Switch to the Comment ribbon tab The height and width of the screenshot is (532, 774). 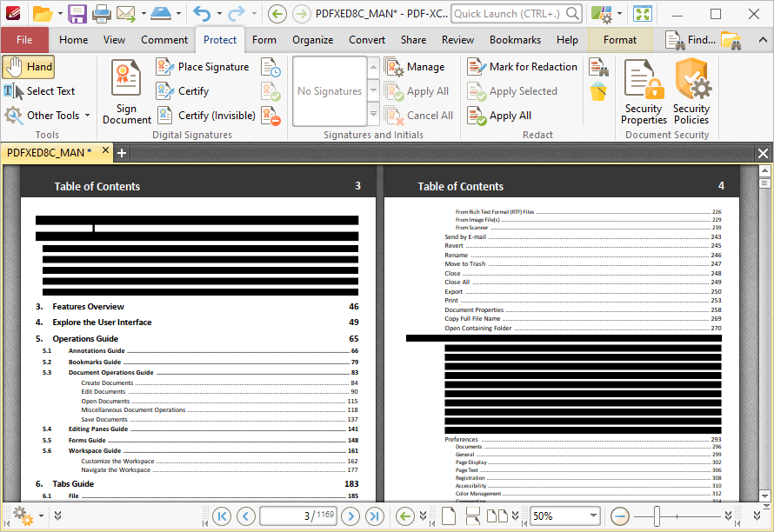click(x=164, y=40)
